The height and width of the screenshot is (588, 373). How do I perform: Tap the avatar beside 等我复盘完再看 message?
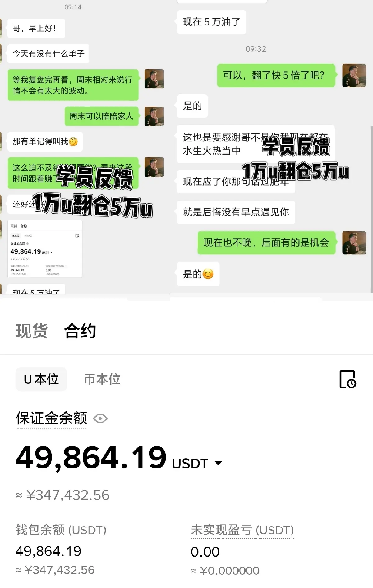(154, 79)
